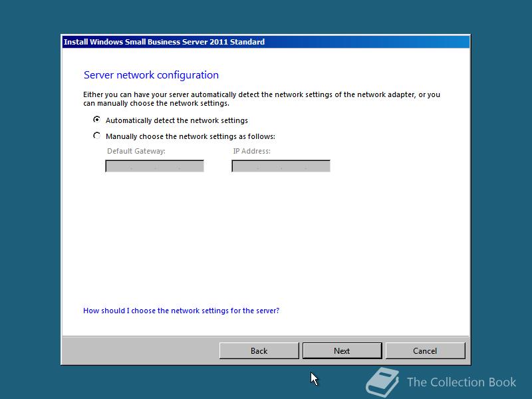Click the IP Address input field
Screen dimensions: 532x399
[281, 166]
